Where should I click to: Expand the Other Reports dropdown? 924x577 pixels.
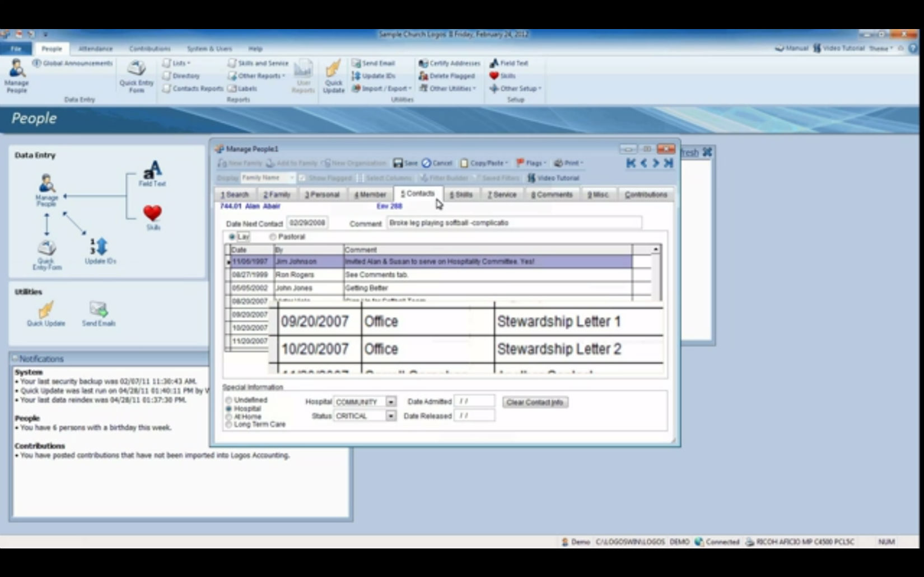[257, 76]
